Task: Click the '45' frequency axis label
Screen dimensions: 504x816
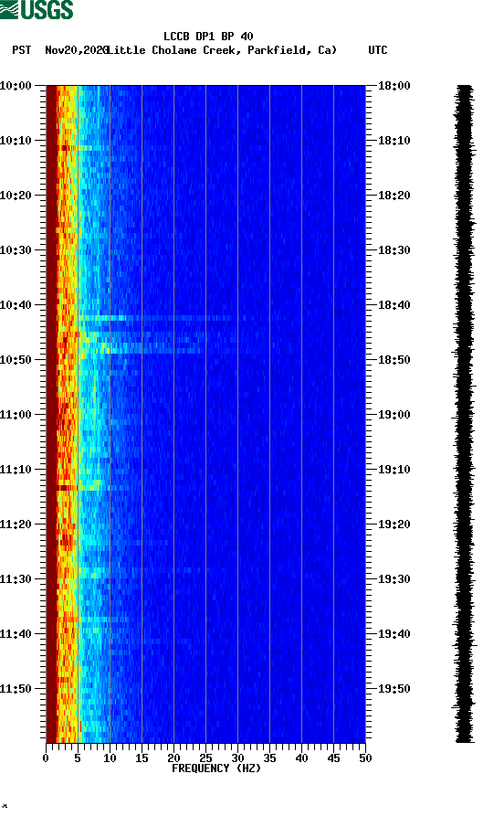Action: 333,758
